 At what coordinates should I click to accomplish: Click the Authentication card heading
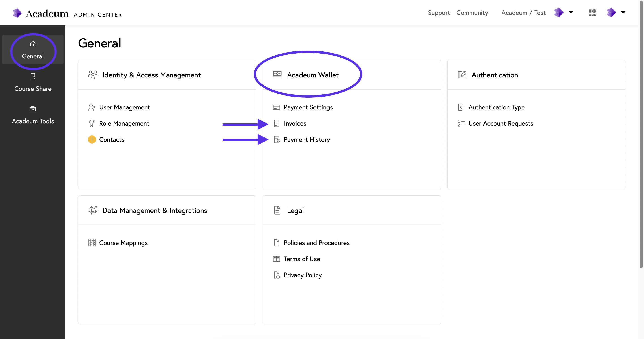coord(495,75)
